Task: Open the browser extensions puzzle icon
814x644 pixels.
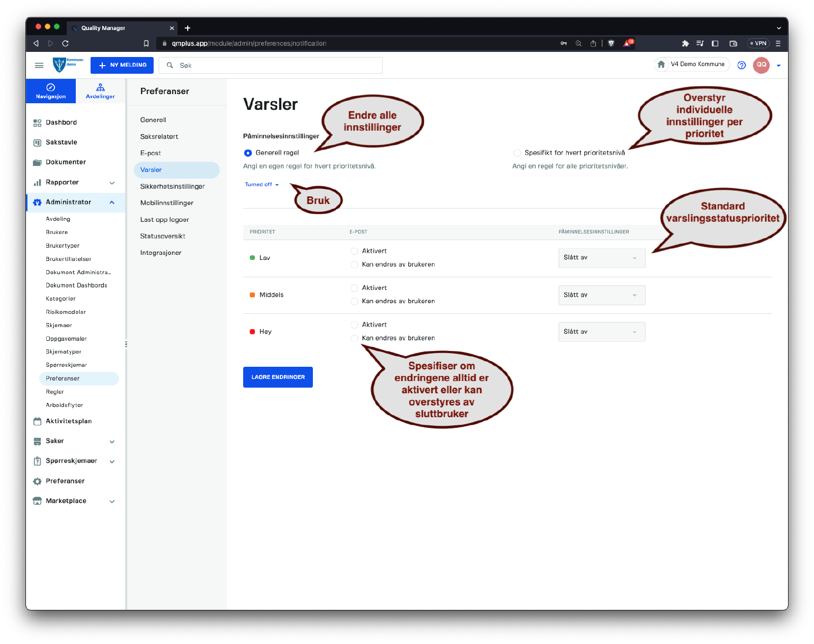Action: (685, 43)
